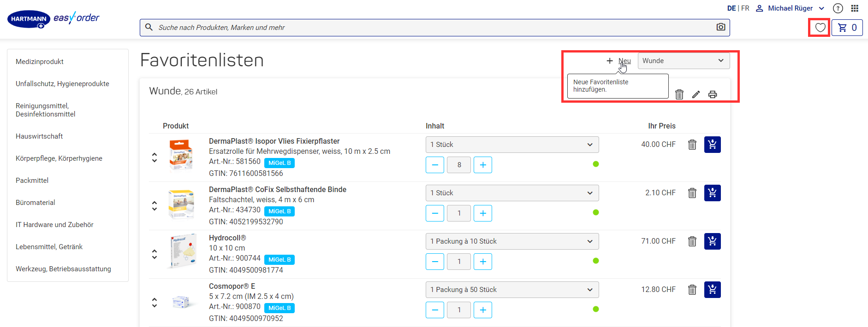Open the Büromaterial category
The height and width of the screenshot is (327, 868).
pos(36,203)
